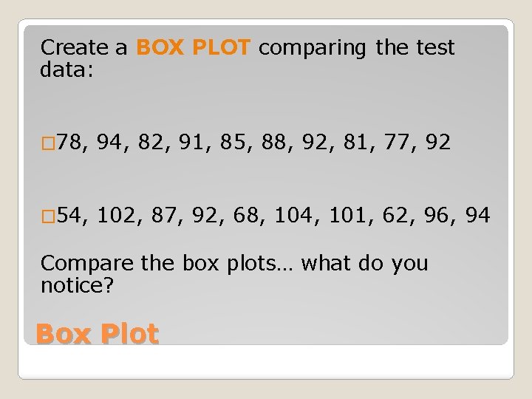
Task: Select the number 88 in first dataset
Action: pyautogui.click(x=273, y=142)
